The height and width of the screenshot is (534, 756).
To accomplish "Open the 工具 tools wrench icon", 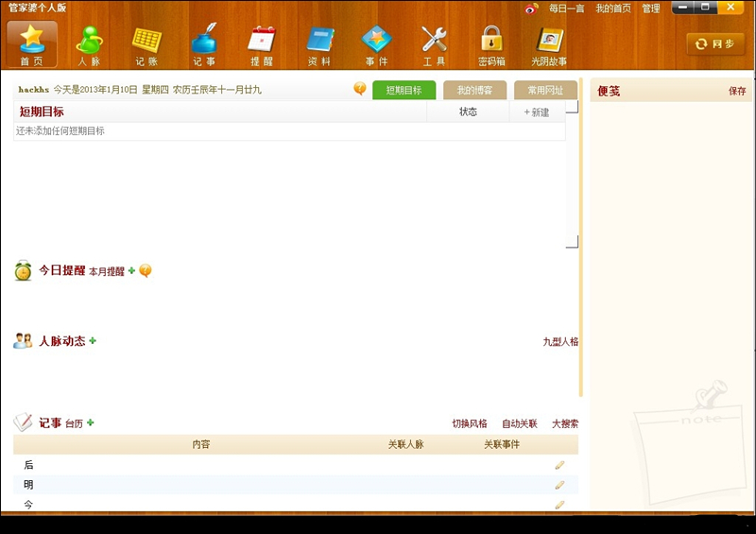I will tap(434, 44).
